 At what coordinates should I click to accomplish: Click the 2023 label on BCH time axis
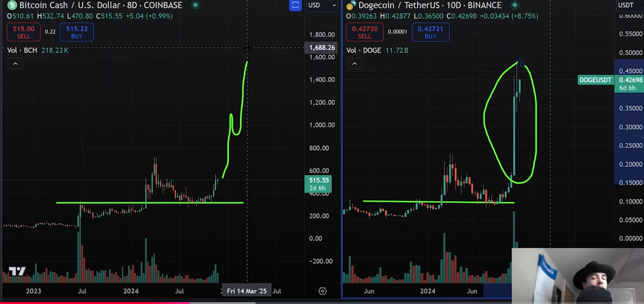point(34,291)
